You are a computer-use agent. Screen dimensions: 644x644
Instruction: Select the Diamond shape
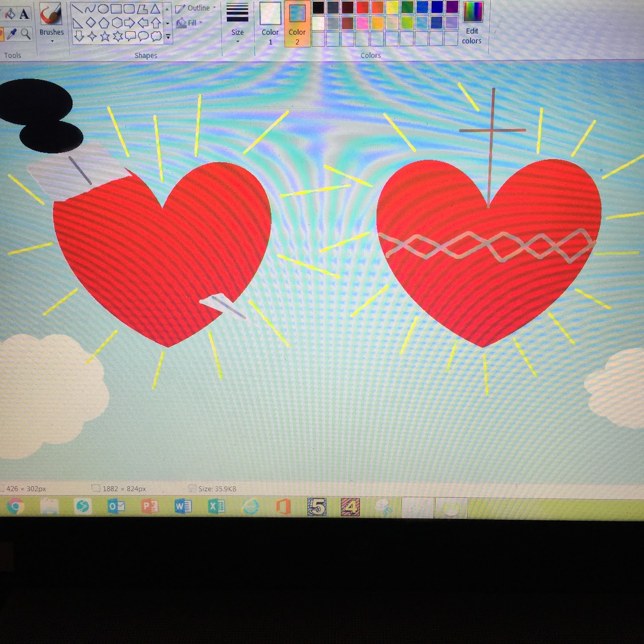pyautogui.click(x=91, y=23)
